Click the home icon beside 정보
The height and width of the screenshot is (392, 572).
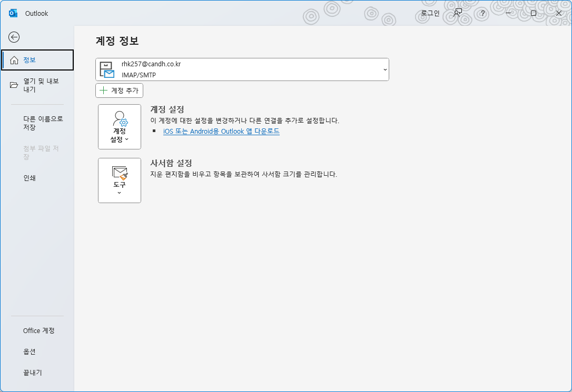pyautogui.click(x=14, y=60)
